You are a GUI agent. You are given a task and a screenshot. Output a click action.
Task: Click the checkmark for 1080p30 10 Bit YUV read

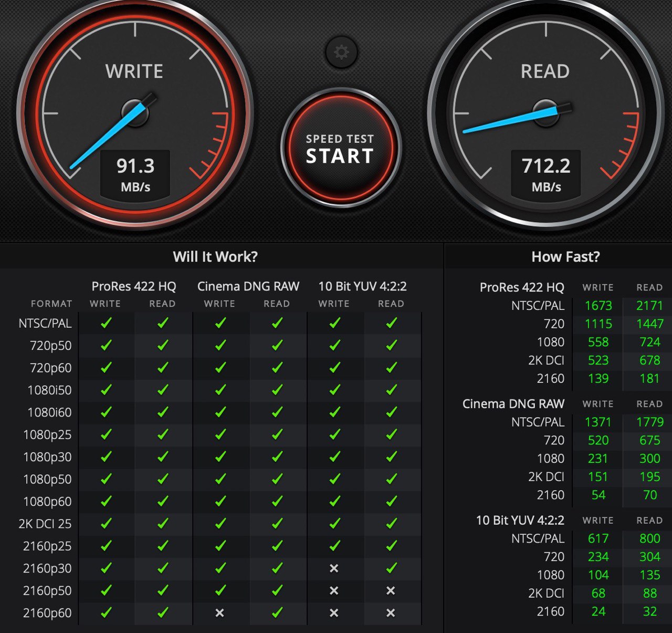tap(391, 456)
